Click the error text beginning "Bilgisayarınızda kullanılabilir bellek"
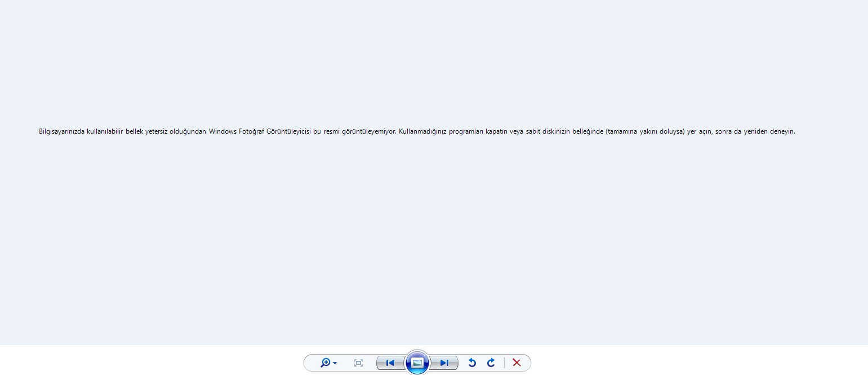 [x=417, y=131]
